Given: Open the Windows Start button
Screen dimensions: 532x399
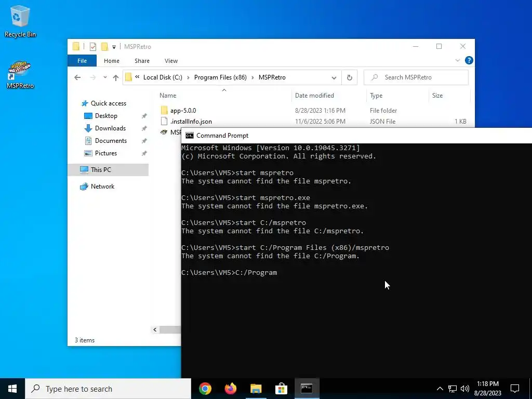Looking at the screenshot, I should [12, 389].
